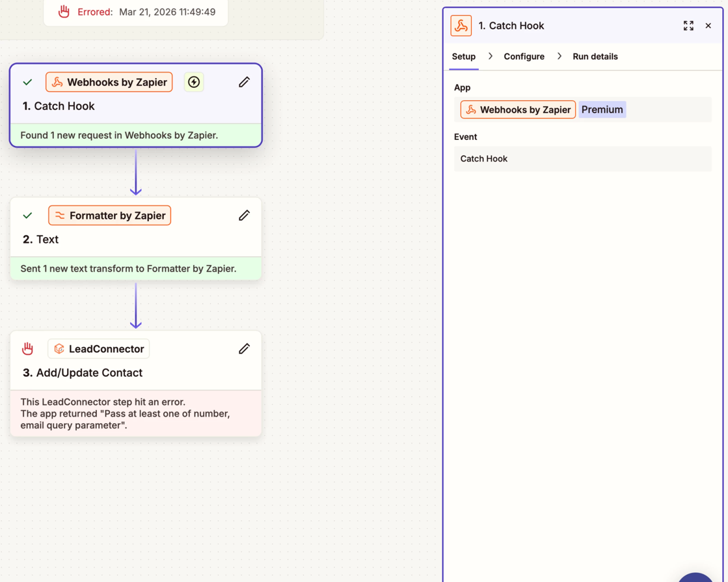Open the Event field showing Catch Hook
Image resolution: width=728 pixels, height=582 pixels.
pos(582,159)
